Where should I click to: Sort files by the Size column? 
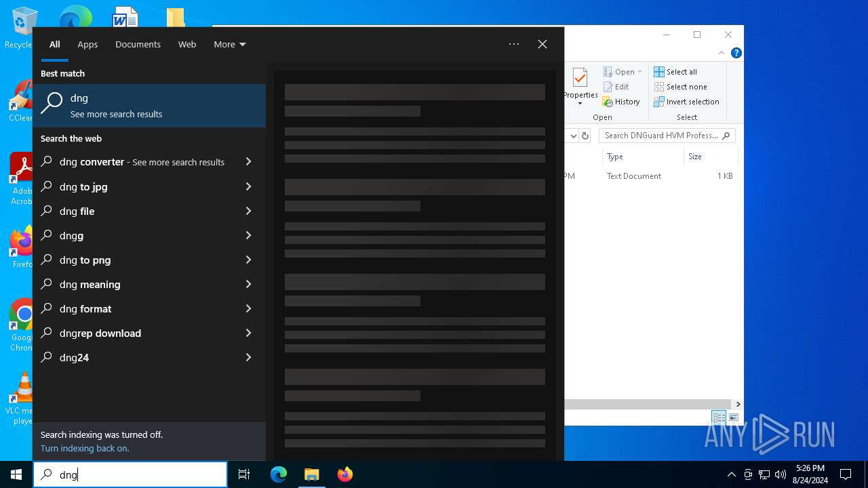pos(710,157)
